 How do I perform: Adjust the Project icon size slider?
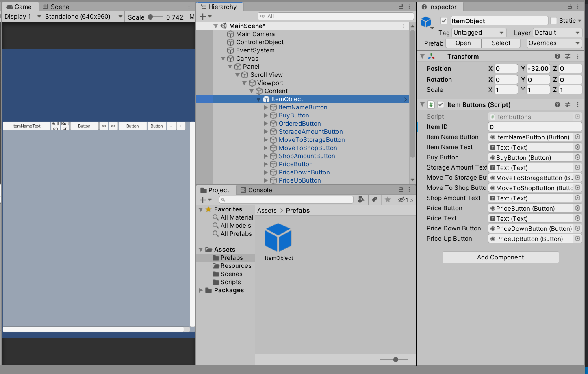[394, 359]
